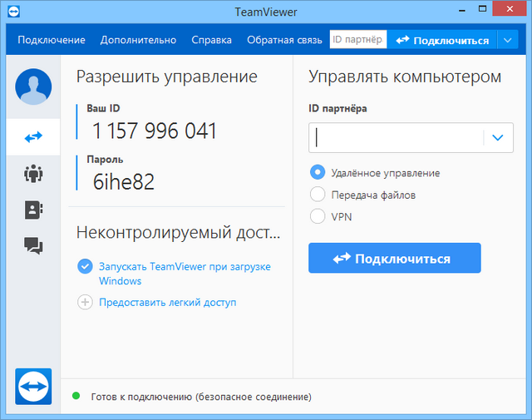The width and height of the screenshot is (532, 420).
Task: Open the Chat speech bubbles icon
Action: coord(33,246)
